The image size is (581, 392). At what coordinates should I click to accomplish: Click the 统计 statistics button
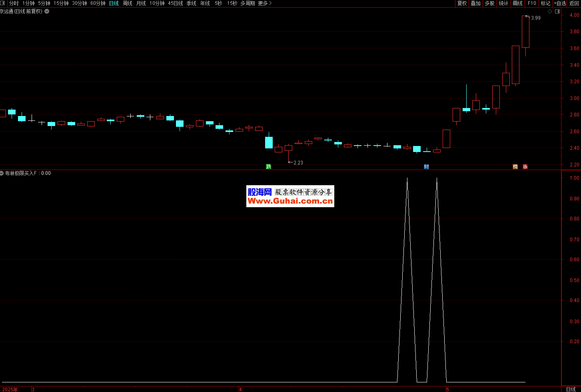click(x=504, y=3)
